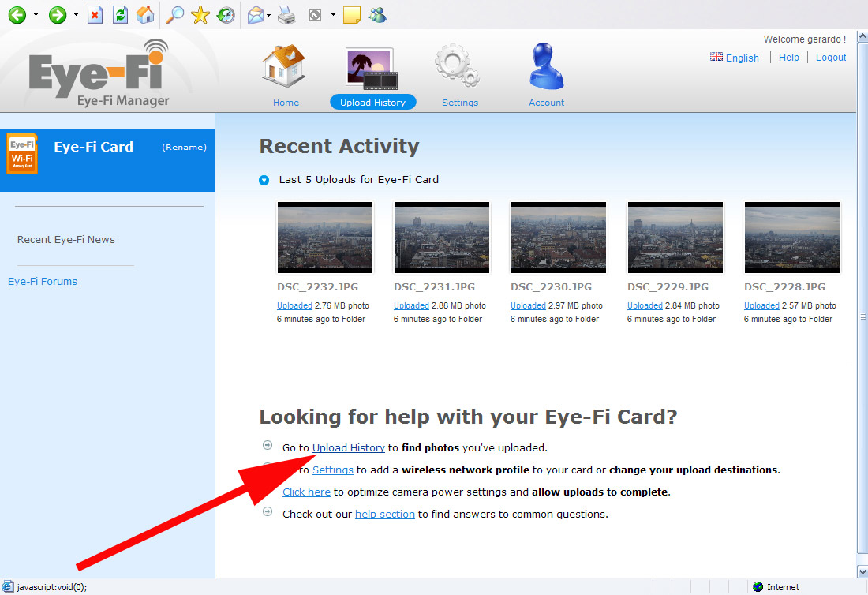Click Uploaded link under DSC_2228.JPG

[x=761, y=305]
